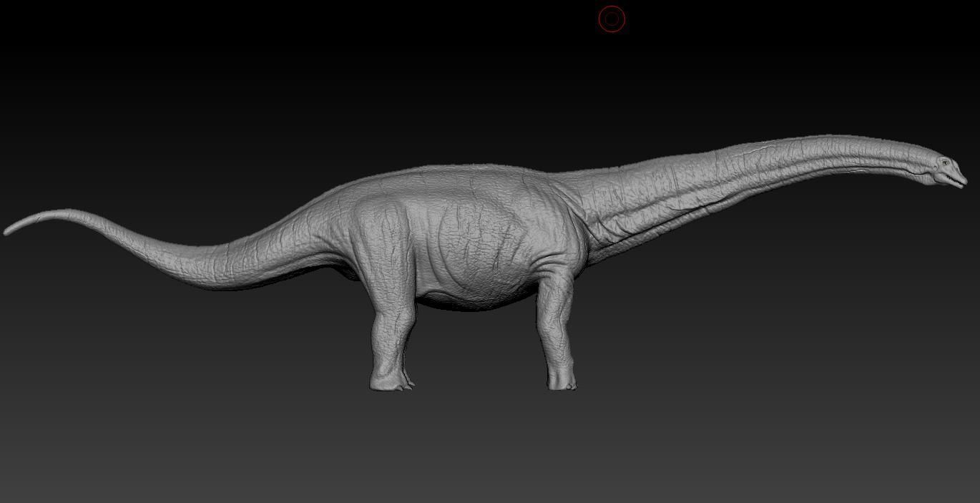Click the tip of the dinosaur's tail
Viewport: 980px width, 503px height.
click(9, 230)
